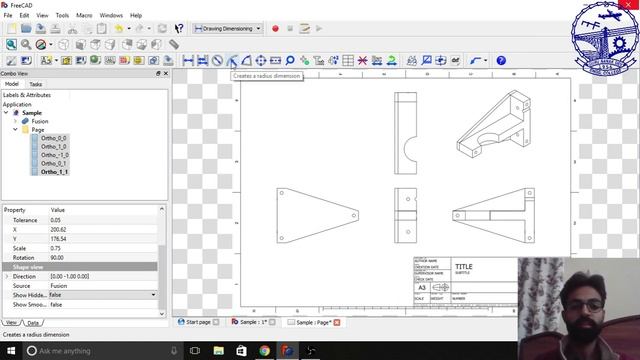Click the Windows Start button
Screen dimensions: 640x360
[11, 351]
